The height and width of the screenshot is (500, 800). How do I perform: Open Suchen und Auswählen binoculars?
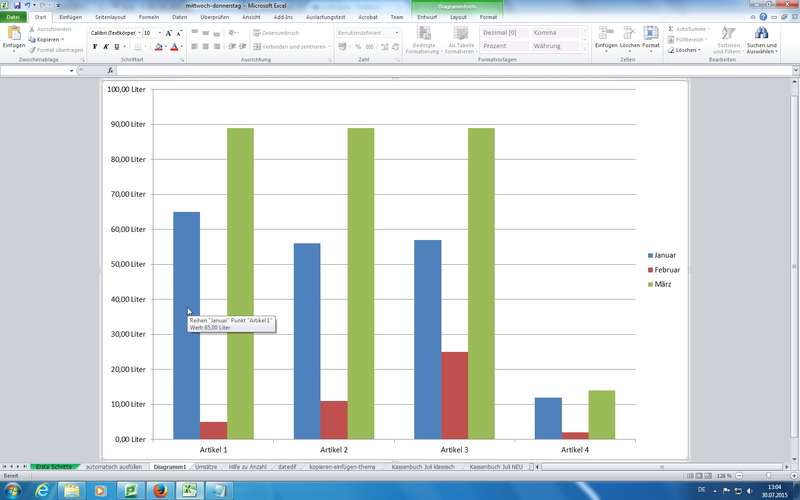pyautogui.click(x=760, y=34)
